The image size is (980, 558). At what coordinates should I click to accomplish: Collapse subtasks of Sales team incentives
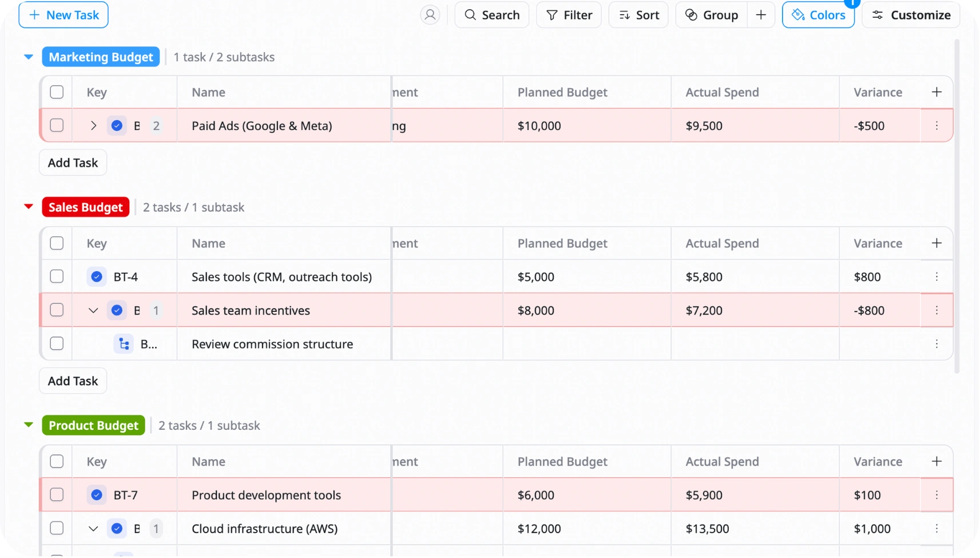pos(93,310)
